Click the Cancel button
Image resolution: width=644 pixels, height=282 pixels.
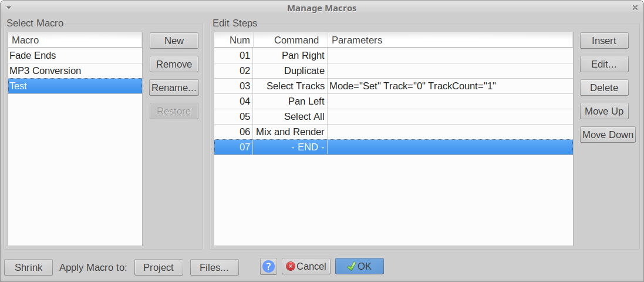click(x=306, y=266)
